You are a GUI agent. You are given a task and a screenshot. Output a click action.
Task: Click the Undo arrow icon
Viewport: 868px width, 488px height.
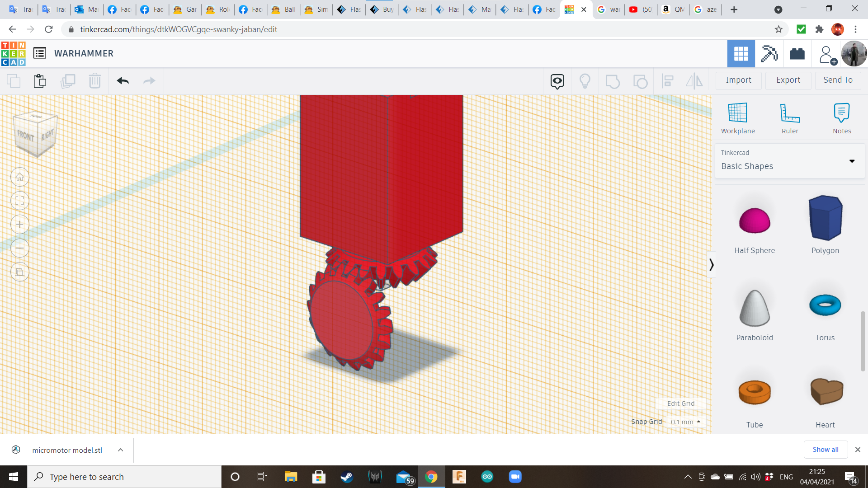pyautogui.click(x=123, y=81)
